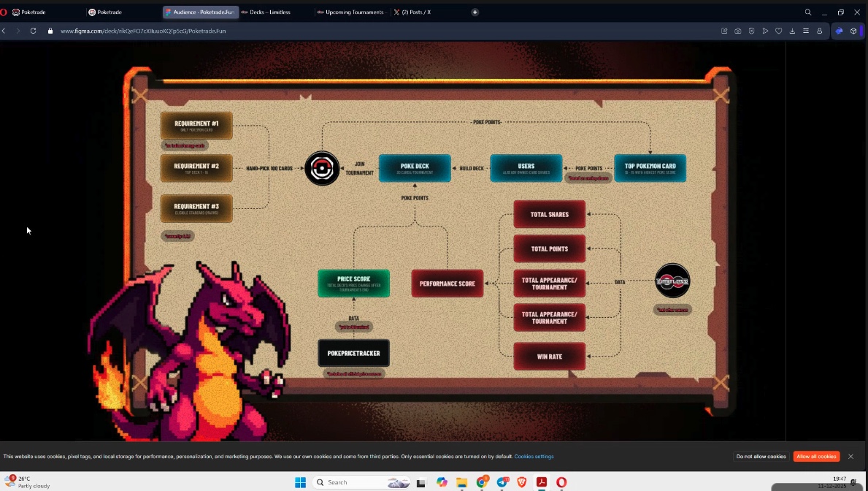868x491 pixels.
Task: Open the easy setup sliders icon
Action: 806,31
